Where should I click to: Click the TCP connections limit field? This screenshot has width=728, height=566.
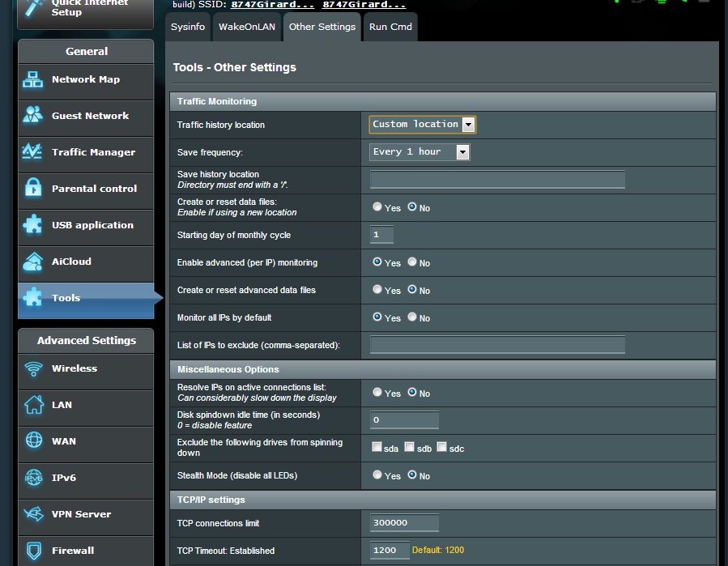[404, 523]
